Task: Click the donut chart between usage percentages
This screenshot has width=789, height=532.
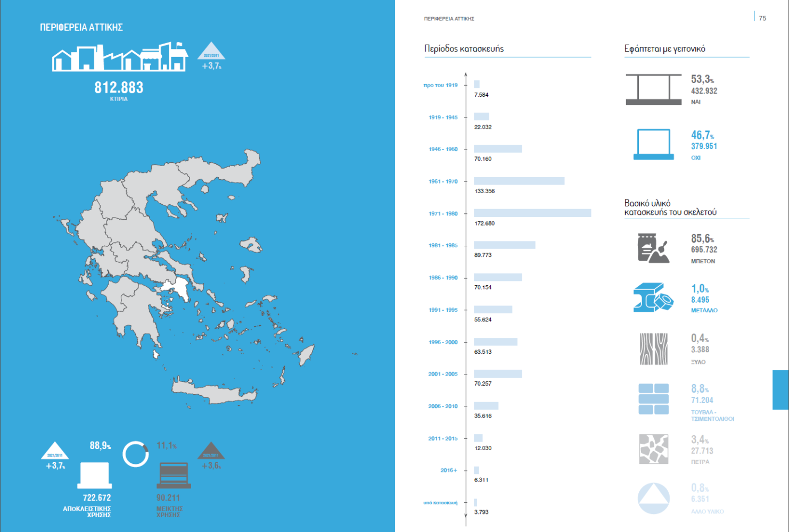Action: [136, 454]
